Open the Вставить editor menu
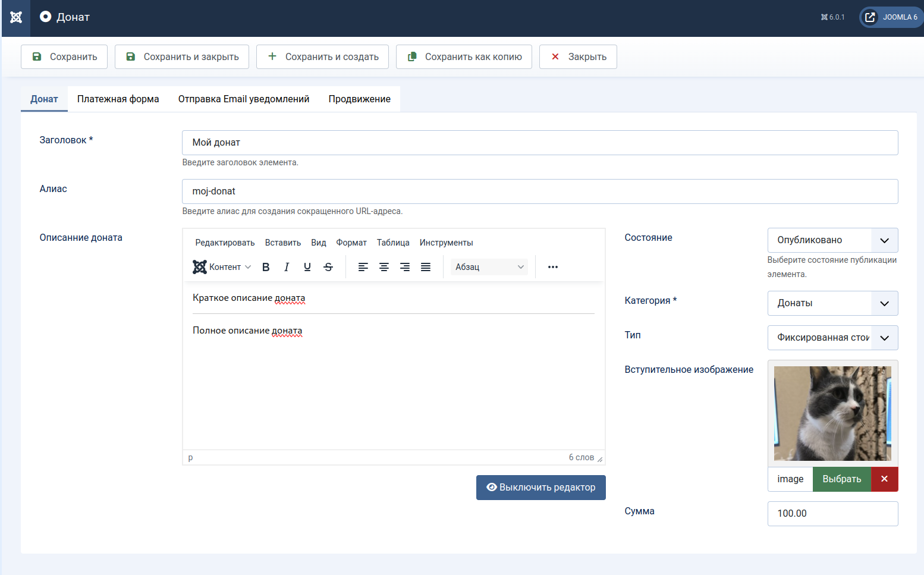Image resolution: width=924 pixels, height=575 pixels. coord(282,243)
